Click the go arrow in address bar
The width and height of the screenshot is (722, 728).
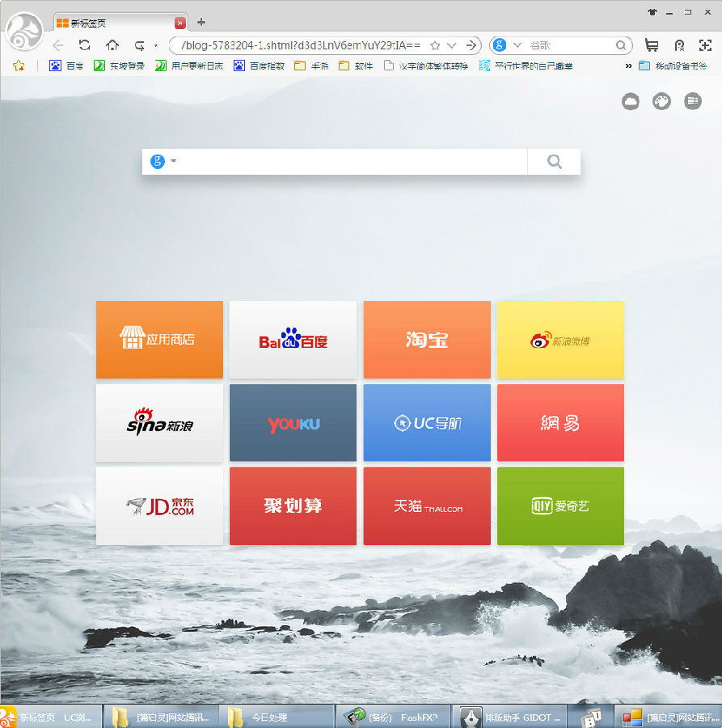[471, 45]
